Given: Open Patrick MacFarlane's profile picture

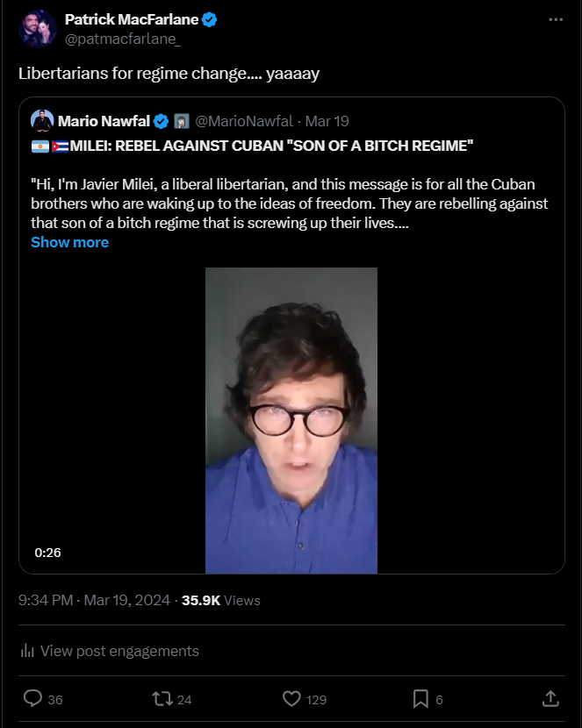Looking at the screenshot, I should (36, 29).
